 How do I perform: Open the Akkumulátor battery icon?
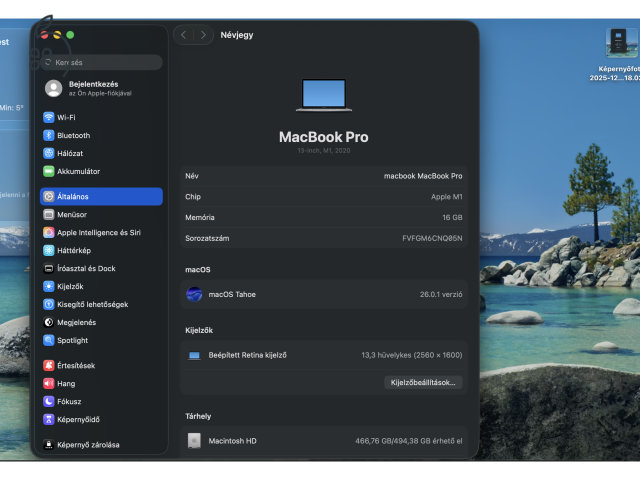tap(49, 171)
